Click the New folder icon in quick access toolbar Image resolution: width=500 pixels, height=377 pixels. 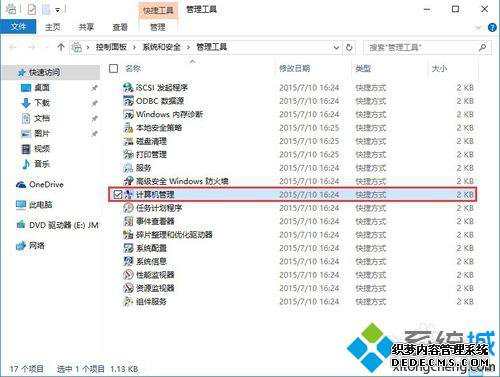pos(46,9)
